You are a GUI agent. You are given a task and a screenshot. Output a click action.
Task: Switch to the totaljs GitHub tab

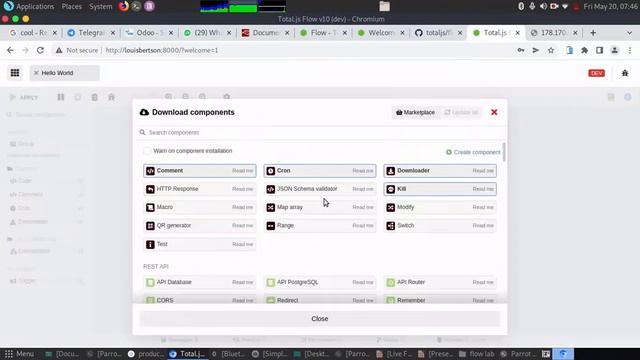[438, 33]
